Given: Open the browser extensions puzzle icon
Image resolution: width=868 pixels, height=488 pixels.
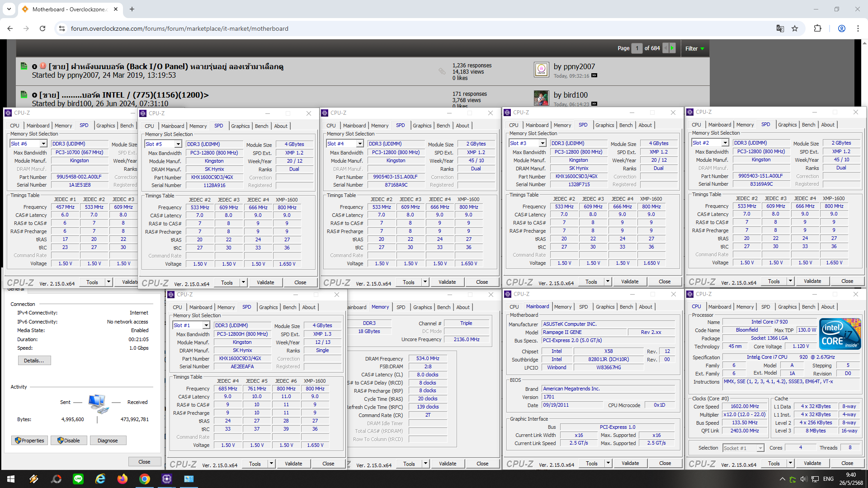Looking at the screenshot, I should pyautogui.click(x=817, y=28).
